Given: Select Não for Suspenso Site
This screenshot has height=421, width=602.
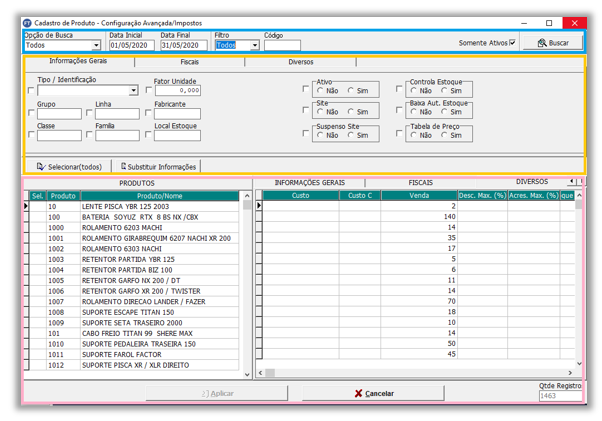Looking at the screenshot, I should 320,135.
